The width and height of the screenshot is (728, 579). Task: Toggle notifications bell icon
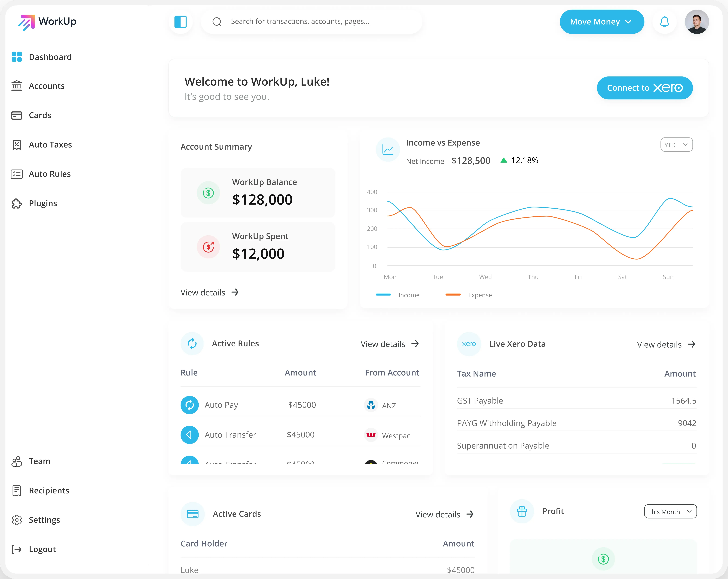coord(664,22)
